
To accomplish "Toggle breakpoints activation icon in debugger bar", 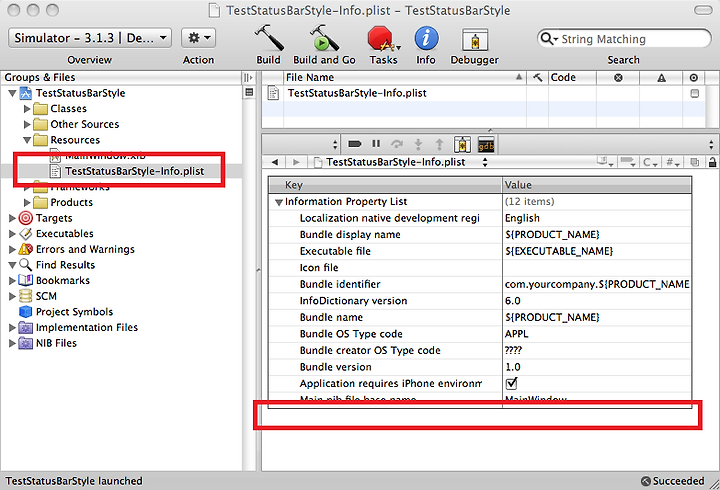I will [354, 144].
